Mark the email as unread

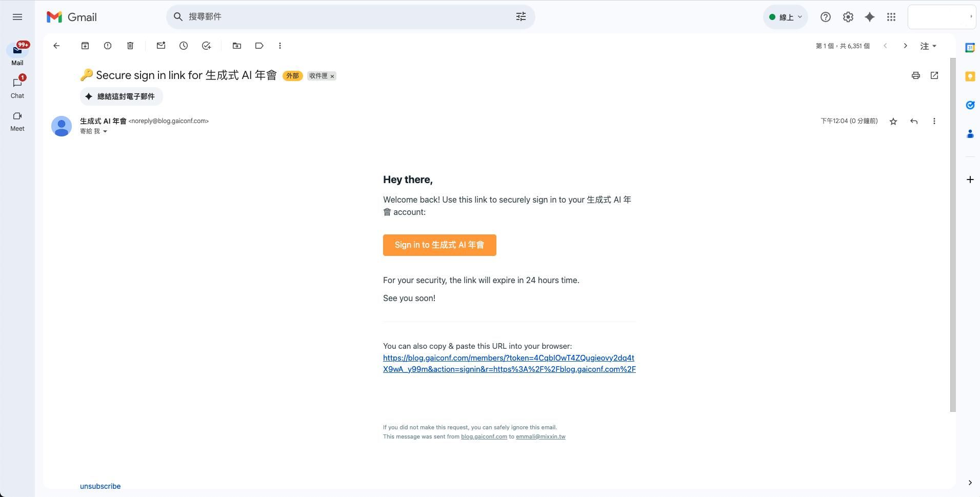coord(161,46)
